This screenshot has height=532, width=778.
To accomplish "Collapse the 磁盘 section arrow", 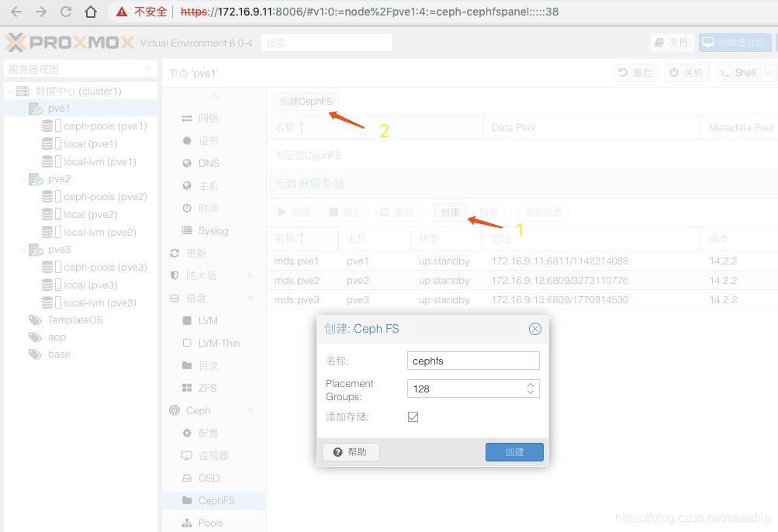I will coord(251,299).
